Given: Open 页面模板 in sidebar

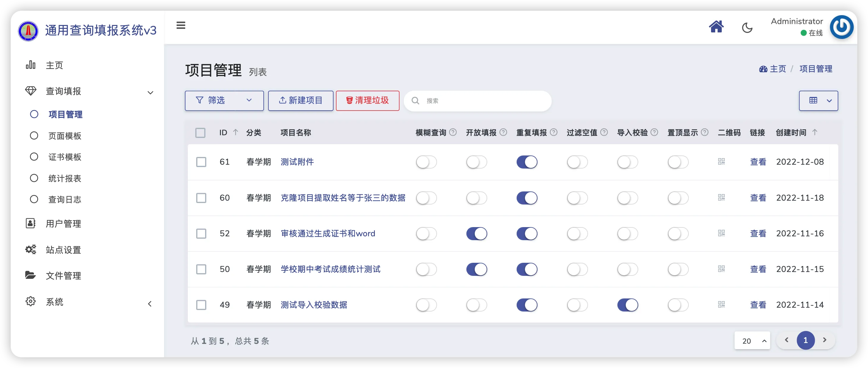Looking at the screenshot, I should click(x=65, y=136).
